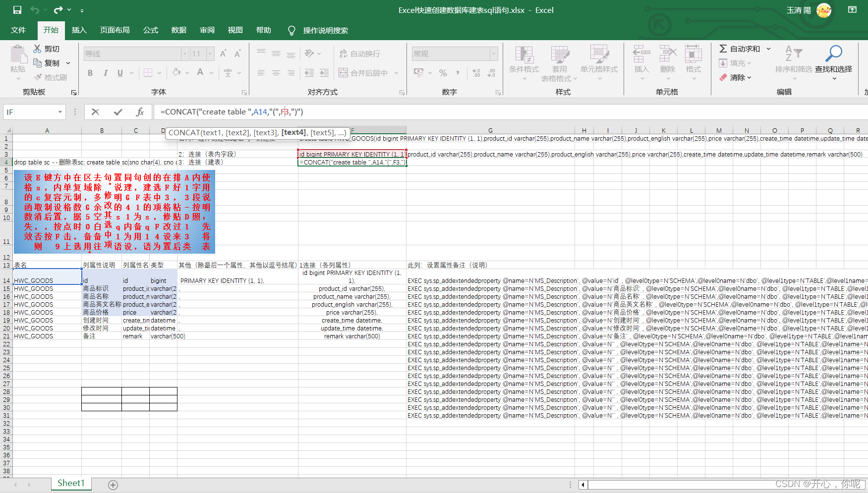The width and height of the screenshot is (868, 493).
Task: Toggle Bold formatting
Action: (x=90, y=73)
